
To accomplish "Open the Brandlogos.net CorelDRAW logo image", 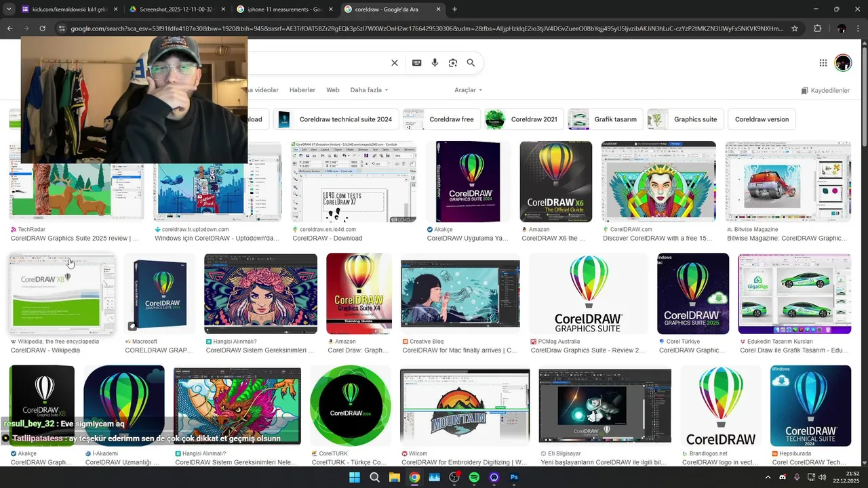I will (x=721, y=405).
